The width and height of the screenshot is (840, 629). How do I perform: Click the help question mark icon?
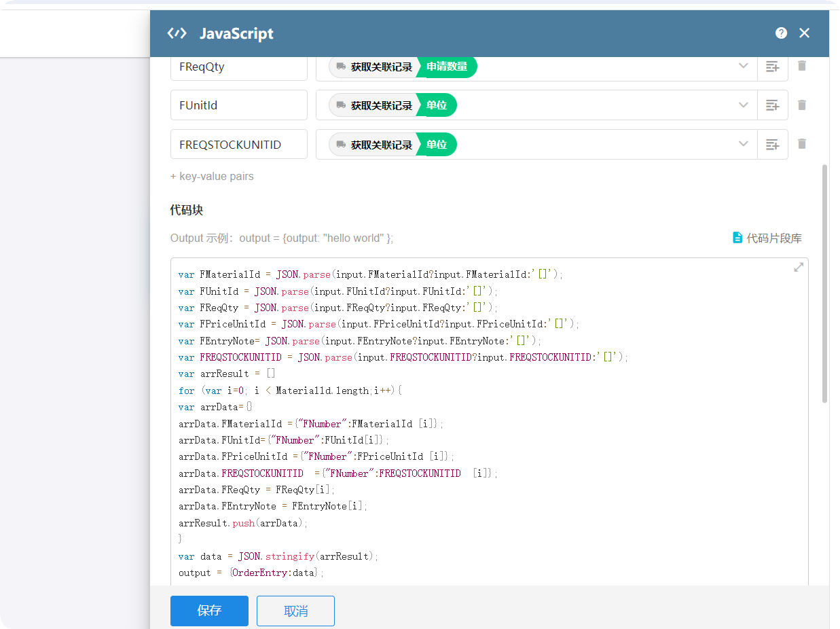781,33
